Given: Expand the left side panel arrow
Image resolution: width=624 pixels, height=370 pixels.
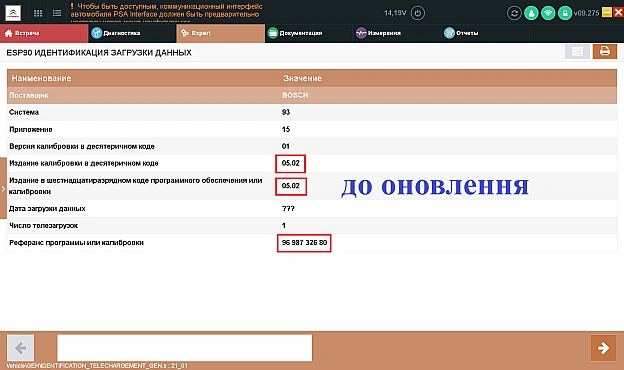Looking at the screenshot, I should tap(3, 189).
